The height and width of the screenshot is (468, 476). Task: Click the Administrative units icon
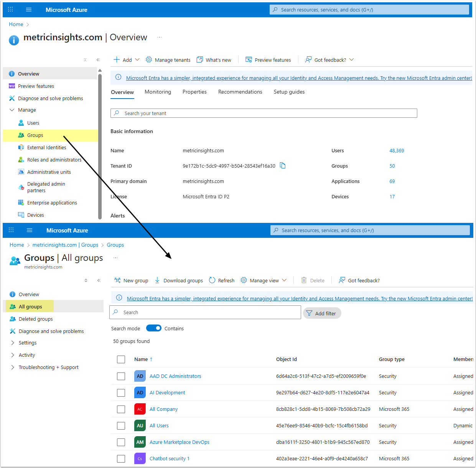click(21, 172)
